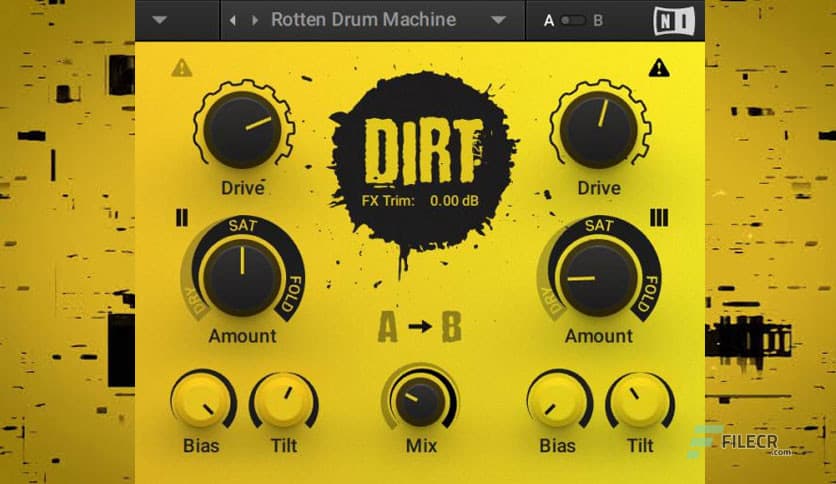The height and width of the screenshot is (484, 836).
Task: Select letter A of the A/B switch
Action: (x=549, y=21)
